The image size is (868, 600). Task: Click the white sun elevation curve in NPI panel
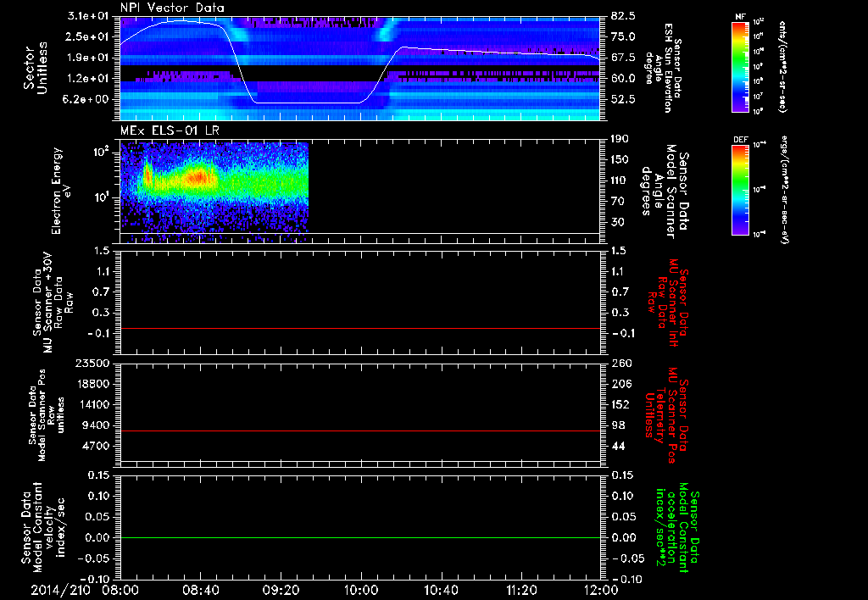point(310,103)
